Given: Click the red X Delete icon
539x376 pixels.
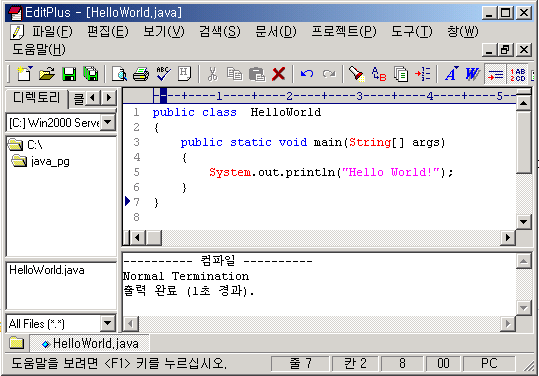Looking at the screenshot, I should 278,74.
